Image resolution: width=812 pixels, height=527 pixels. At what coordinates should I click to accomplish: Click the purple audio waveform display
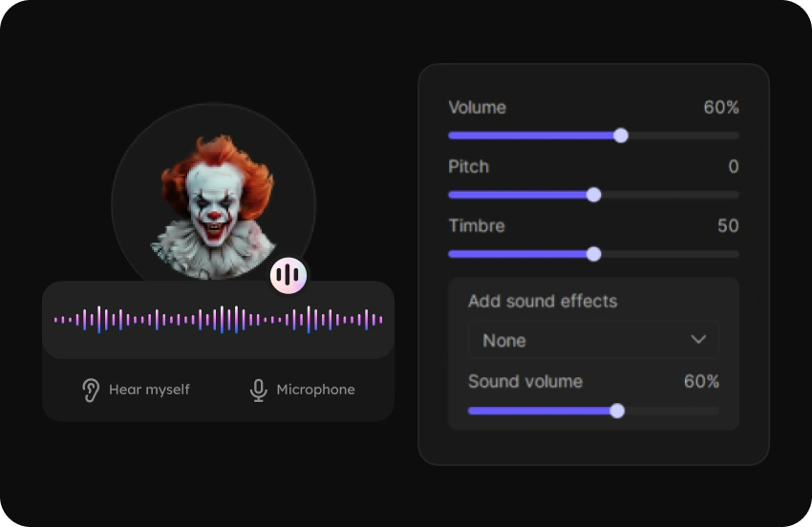218,320
